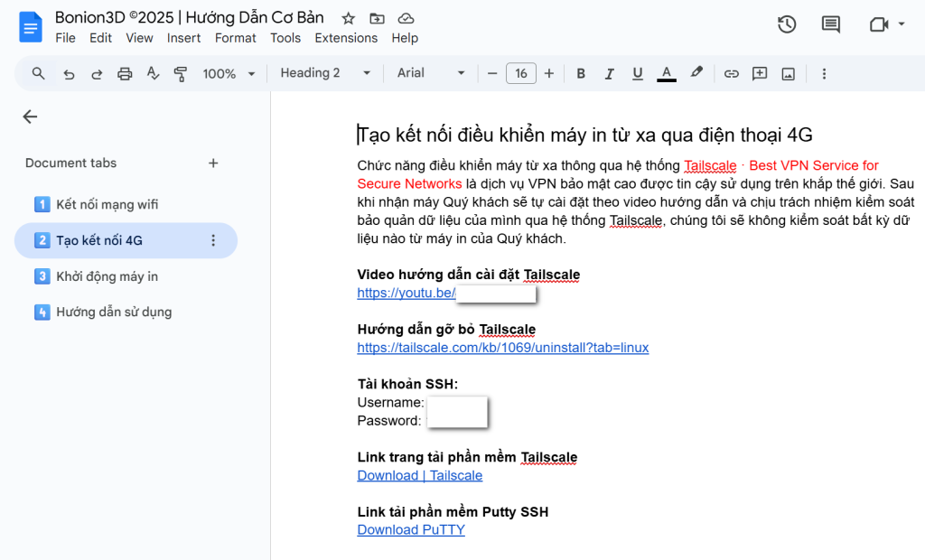Open Heading 2 style dropdown

pyautogui.click(x=325, y=73)
